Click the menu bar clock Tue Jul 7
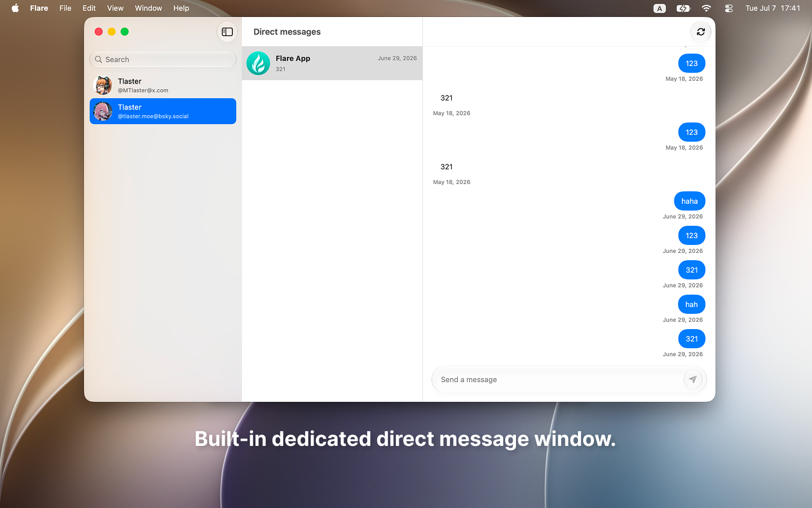 [773, 8]
